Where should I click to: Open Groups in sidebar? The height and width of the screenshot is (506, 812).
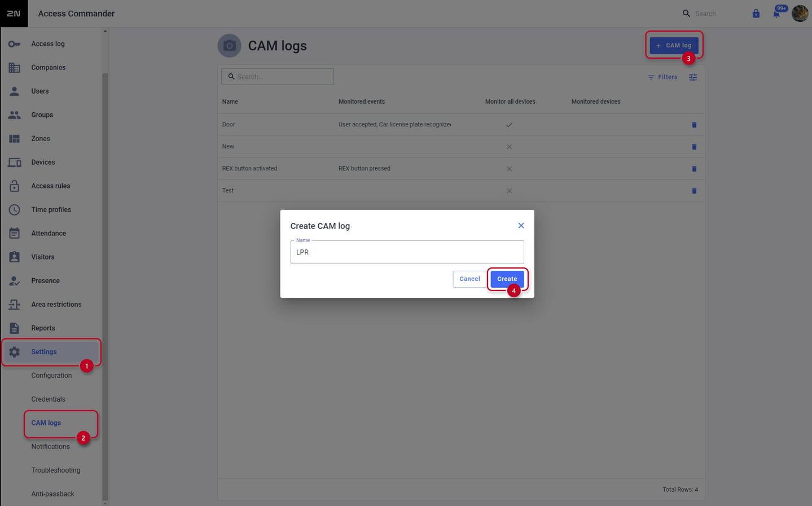click(x=42, y=115)
